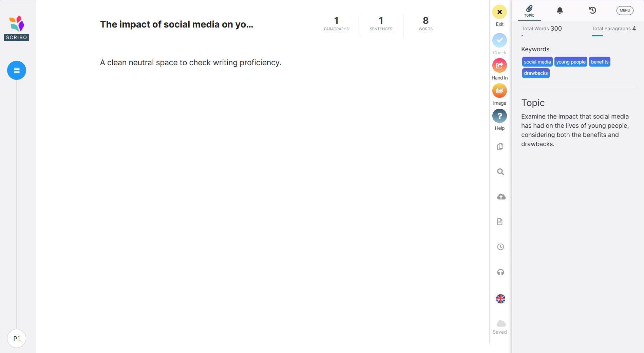
Task: Switch to the Topic tab
Action: pyautogui.click(x=529, y=11)
